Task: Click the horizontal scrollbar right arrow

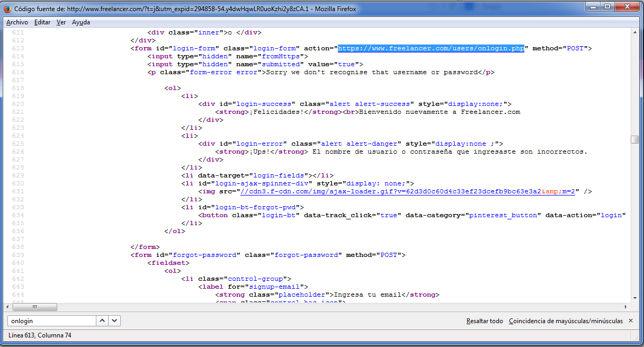Action: pos(625,307)
